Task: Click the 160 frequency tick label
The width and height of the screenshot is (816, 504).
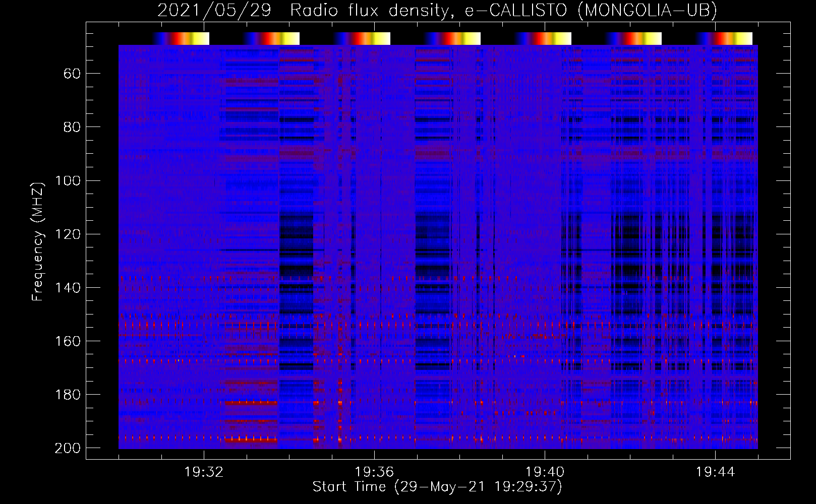Action: coord(68,341)
